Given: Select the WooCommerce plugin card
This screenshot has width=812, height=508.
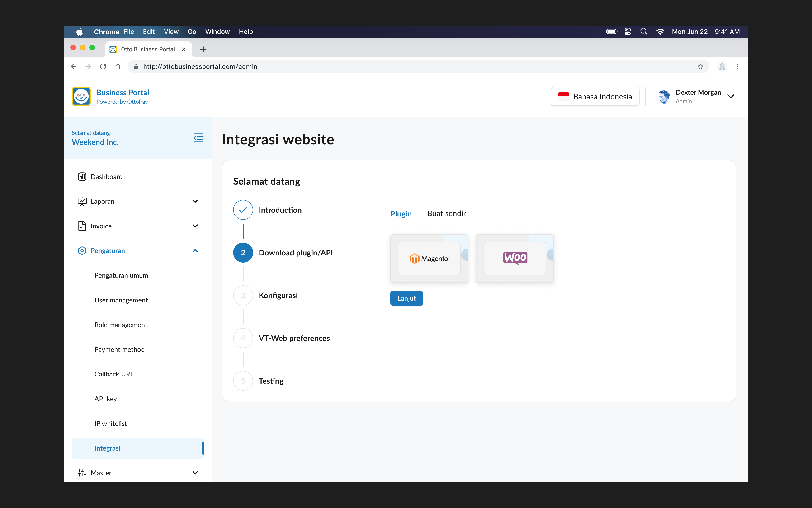Looking at the screenshot, I should click(515, 258).
